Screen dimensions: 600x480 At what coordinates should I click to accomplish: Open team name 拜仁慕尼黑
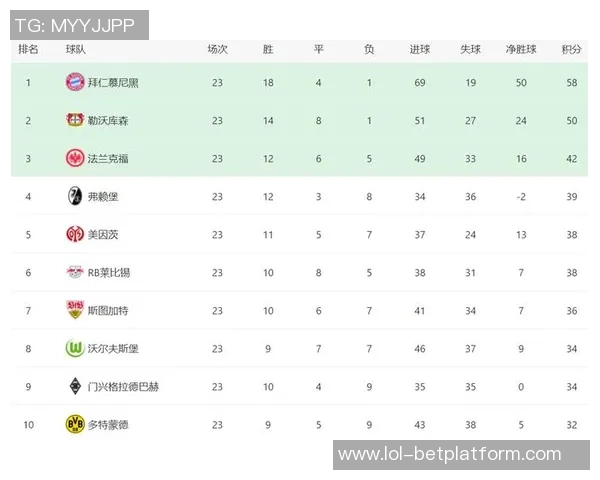[x=113, y=82]
